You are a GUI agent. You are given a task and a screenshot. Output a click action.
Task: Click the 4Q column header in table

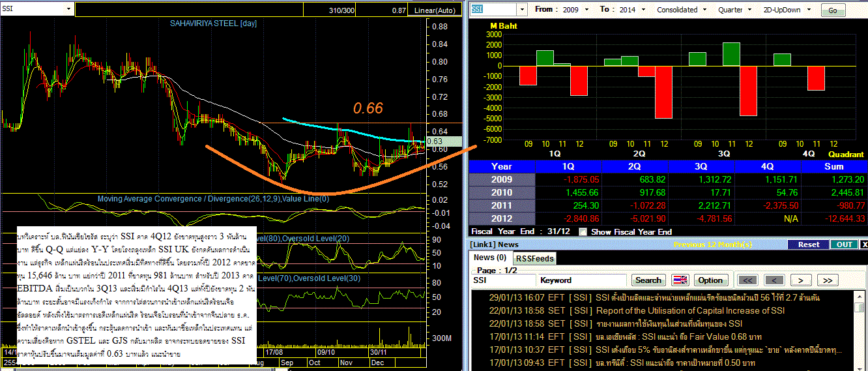(768, 166)
